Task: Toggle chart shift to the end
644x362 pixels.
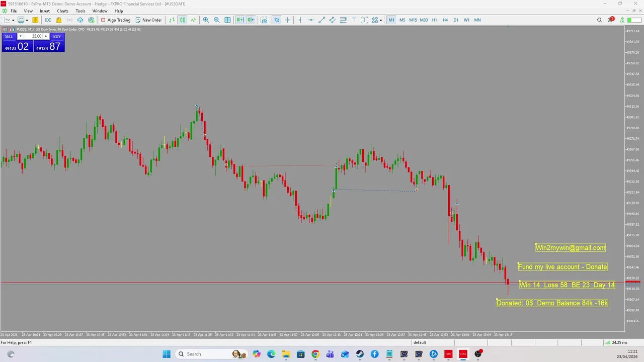Action: point(251,20)
